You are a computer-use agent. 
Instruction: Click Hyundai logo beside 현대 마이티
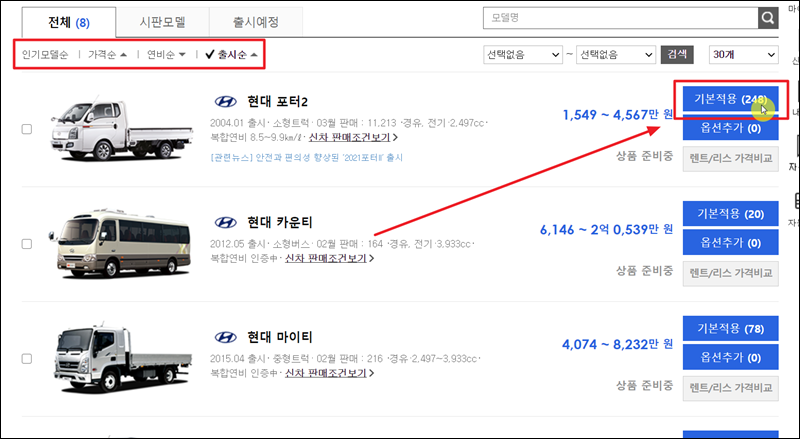pos(225,337)
